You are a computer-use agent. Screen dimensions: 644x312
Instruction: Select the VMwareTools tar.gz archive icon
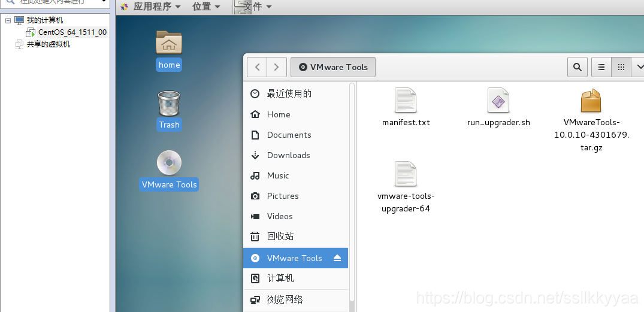(x=591, y=101)
